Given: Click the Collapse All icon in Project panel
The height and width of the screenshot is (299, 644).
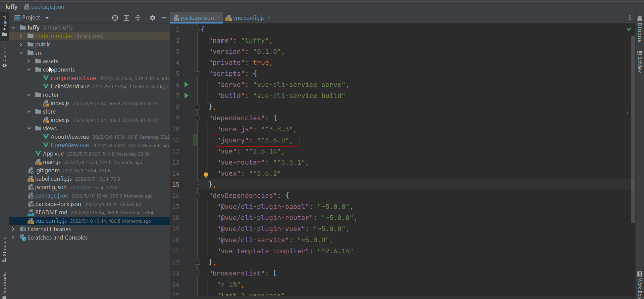Looking at the screenshot, I should click(138, 18).
